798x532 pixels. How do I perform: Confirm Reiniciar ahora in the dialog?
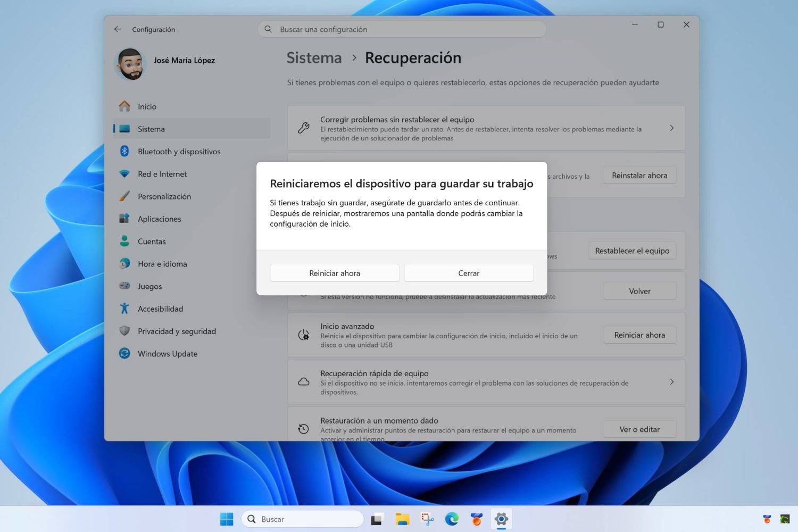(x=335, y=273)
